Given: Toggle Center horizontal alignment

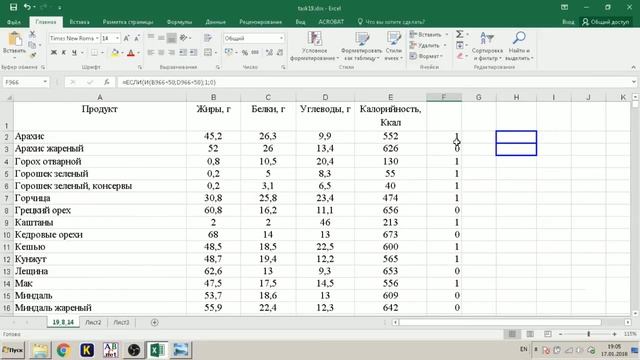Looking at the screenshot, I should 161,52.
